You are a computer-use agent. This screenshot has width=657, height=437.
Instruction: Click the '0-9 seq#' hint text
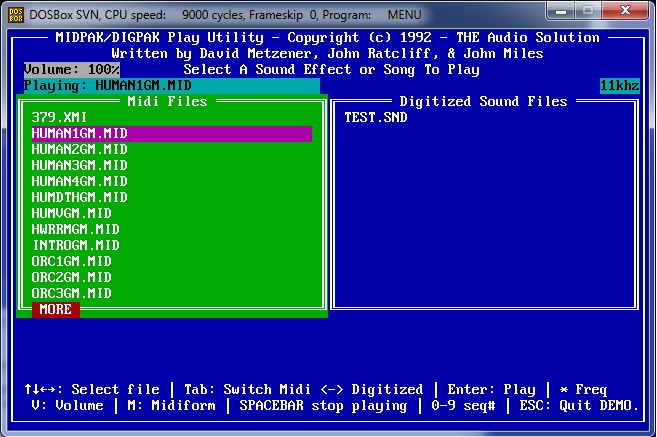click(463, 406)
